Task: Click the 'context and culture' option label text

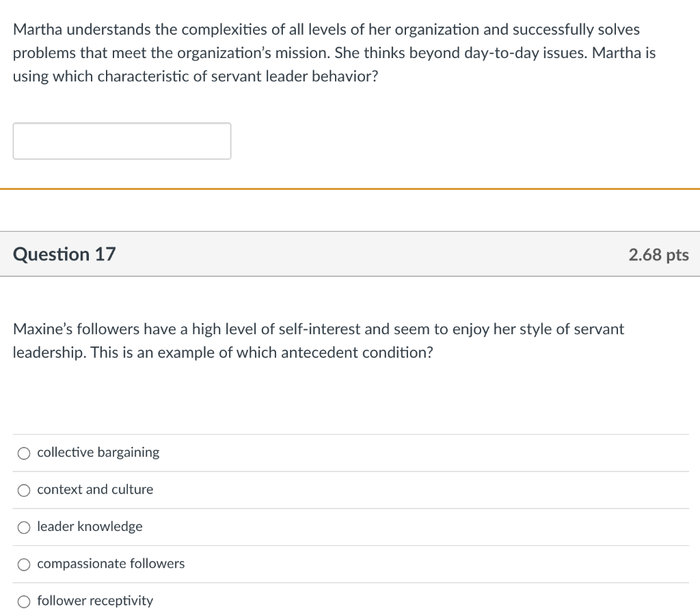Action: [95, 489]
